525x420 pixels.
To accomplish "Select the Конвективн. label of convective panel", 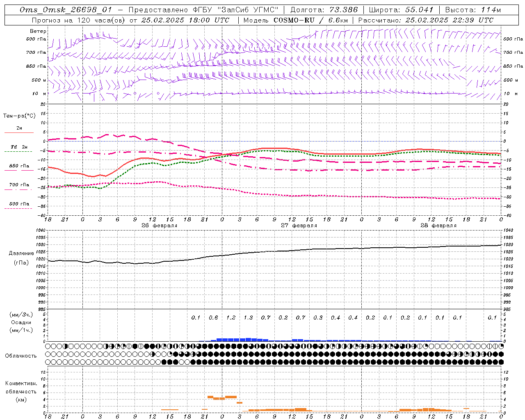I will pos(21,383).
